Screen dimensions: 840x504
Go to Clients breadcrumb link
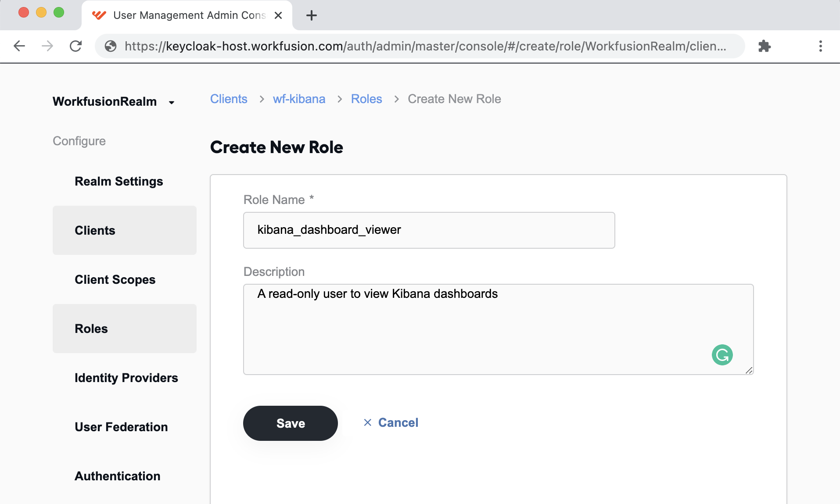coord(229,99)
